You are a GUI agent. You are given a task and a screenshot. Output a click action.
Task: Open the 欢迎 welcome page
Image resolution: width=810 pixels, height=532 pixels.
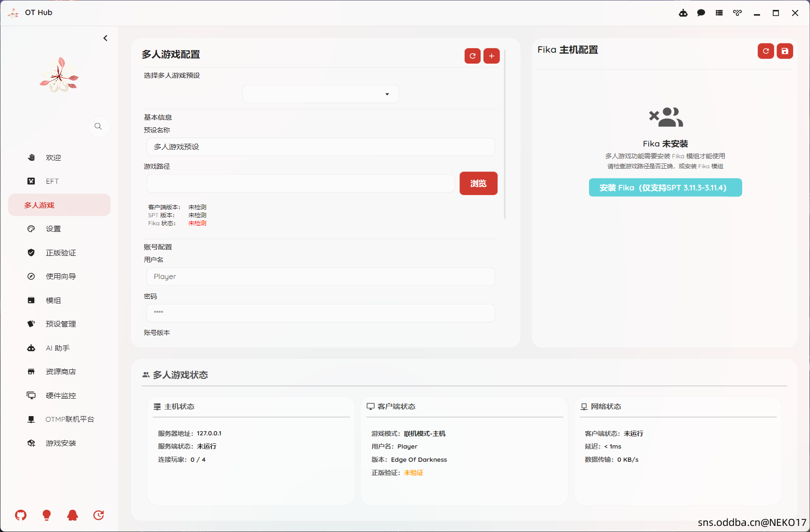pos(59,157)
